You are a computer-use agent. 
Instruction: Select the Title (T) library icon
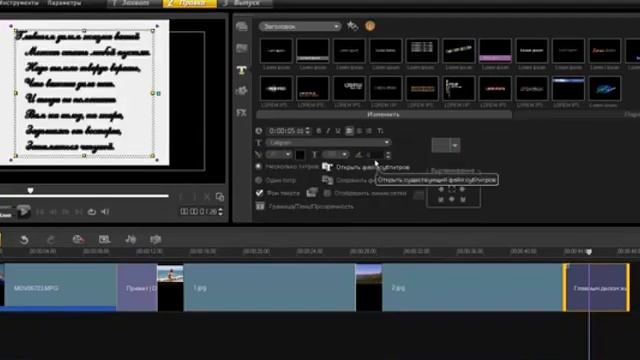coord(242,70)
